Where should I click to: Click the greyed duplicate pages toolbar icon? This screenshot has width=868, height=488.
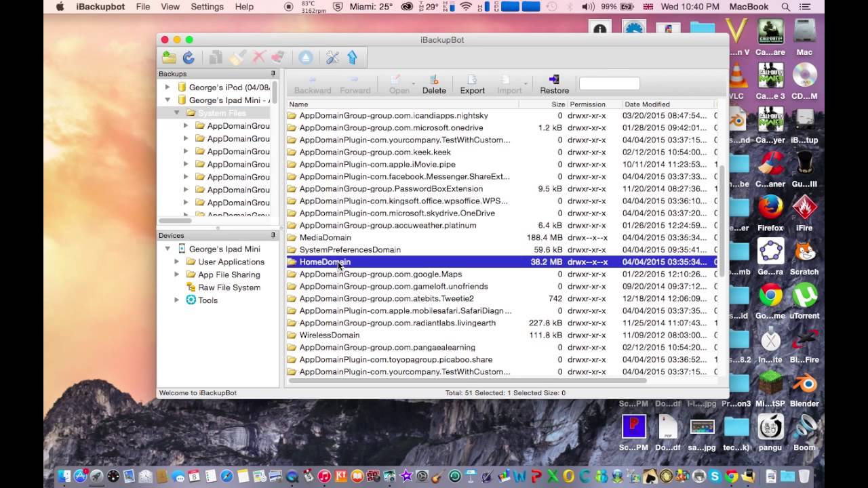(x=216, y=58)
